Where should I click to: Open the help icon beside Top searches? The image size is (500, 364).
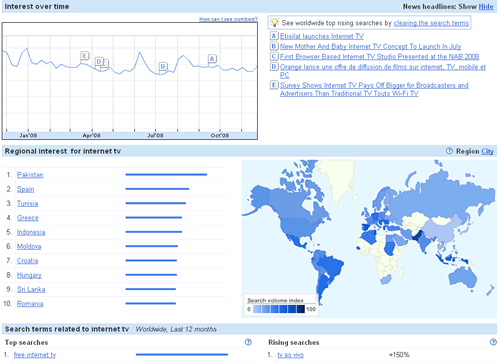point(248,342)
